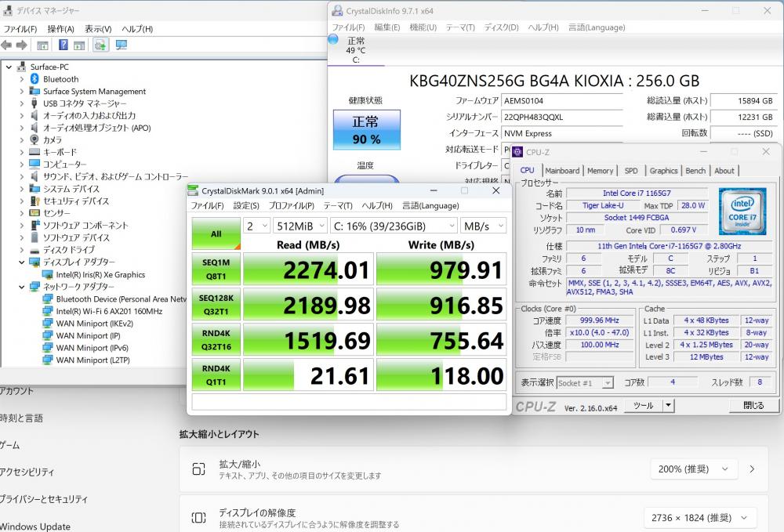Open ツール dropdown arrow in CPU-Z
The height and width of the screenshot is (532, 784).
pyautogui.click(x=669, y=406)
